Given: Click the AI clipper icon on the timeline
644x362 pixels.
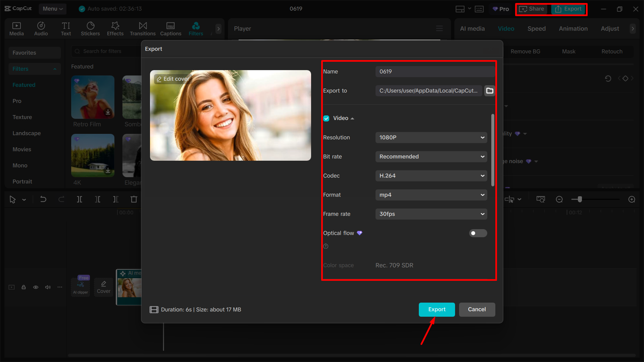Looking at the screenshot, I should [80, 285].
